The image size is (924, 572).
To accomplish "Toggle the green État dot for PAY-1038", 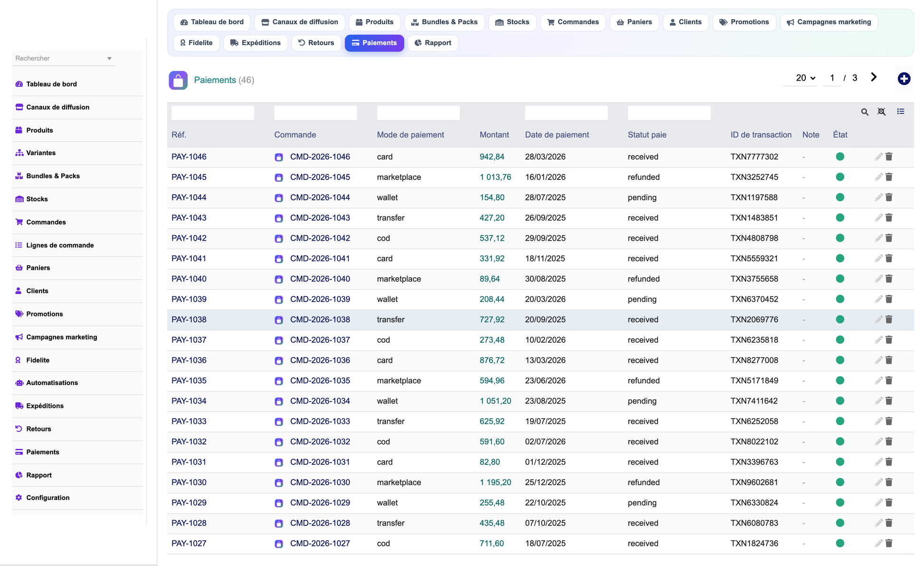I will [839, 319].
